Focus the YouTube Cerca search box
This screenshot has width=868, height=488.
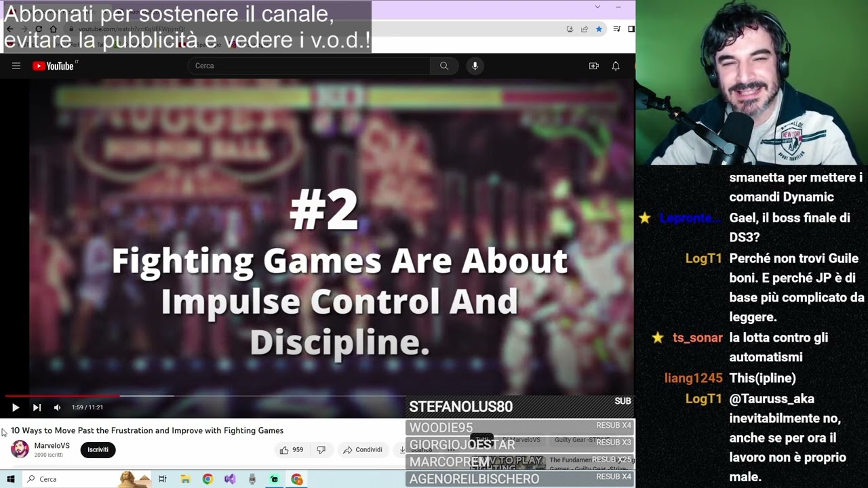point(309,66)
